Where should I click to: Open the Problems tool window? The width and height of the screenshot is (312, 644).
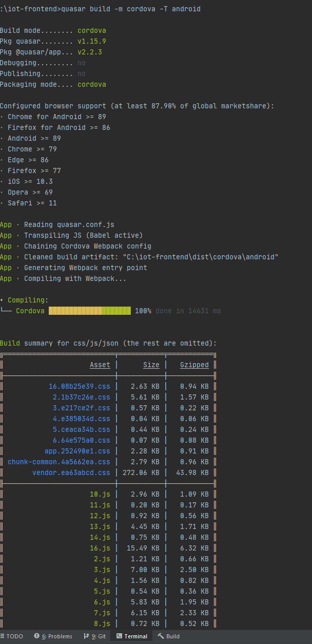tap(57, 636)
